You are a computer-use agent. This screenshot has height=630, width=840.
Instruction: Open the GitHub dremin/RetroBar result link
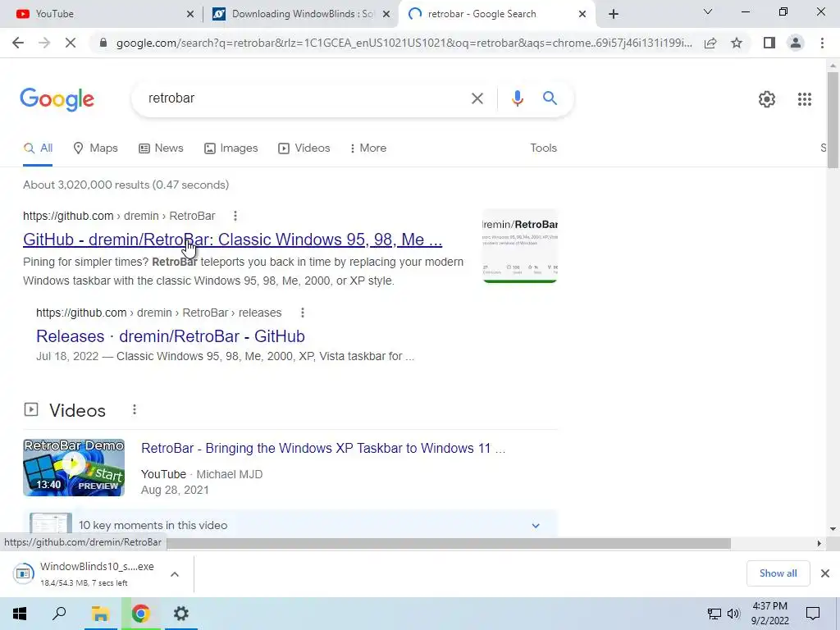tap(232, 240)
